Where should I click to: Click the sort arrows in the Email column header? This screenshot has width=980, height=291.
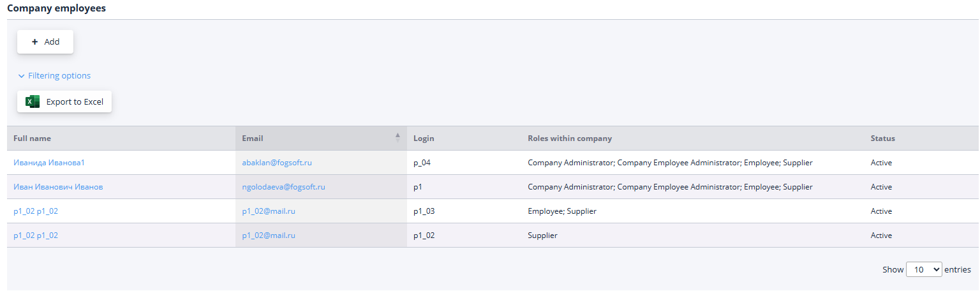coord(397,138)
